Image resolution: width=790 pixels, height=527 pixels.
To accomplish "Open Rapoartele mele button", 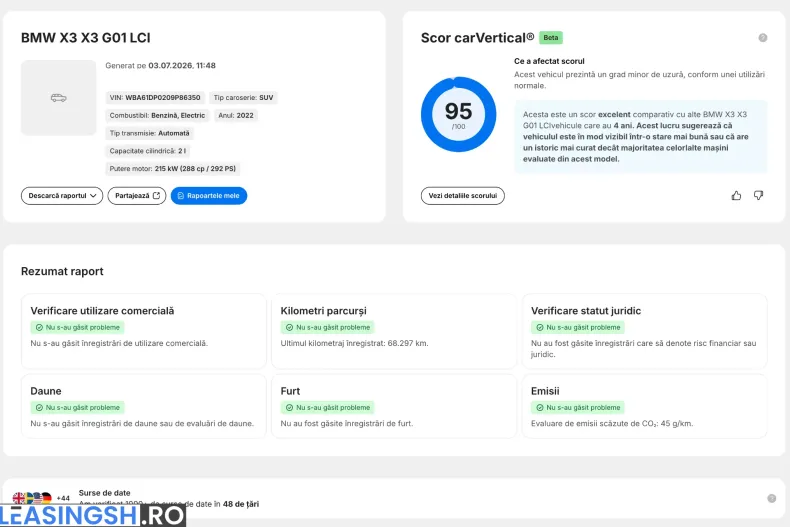I will coord(209,195).
